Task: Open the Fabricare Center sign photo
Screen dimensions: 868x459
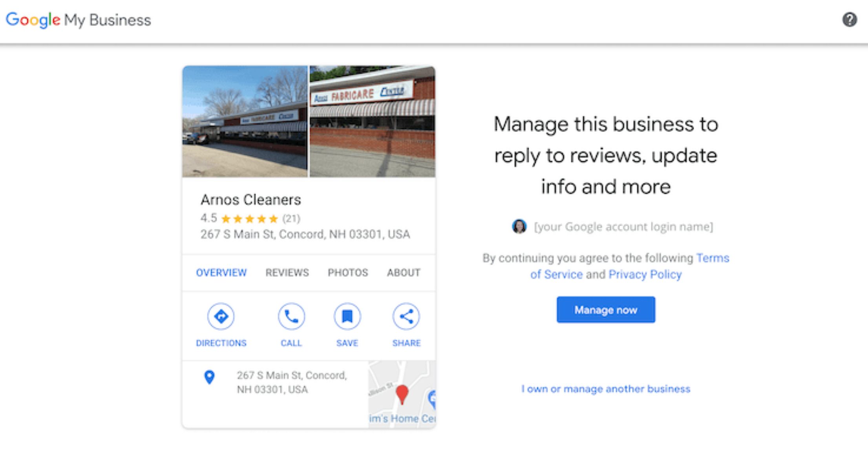Action: (372, 122)
